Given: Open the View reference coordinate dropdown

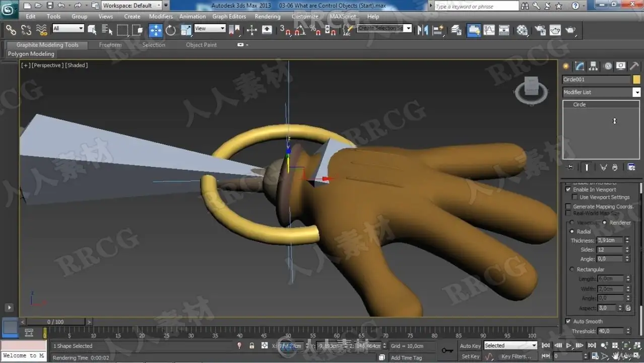Looking at the screenshot, I should (x=210, y=29).
